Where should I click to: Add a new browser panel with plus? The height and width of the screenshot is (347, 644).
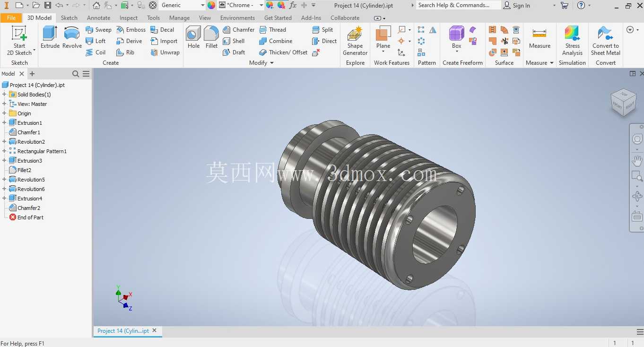click(x=32, y=74)
